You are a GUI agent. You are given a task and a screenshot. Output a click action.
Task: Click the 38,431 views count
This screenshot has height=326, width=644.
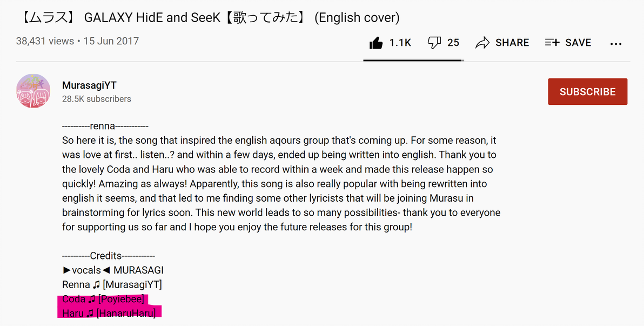[x=45, y=41]
